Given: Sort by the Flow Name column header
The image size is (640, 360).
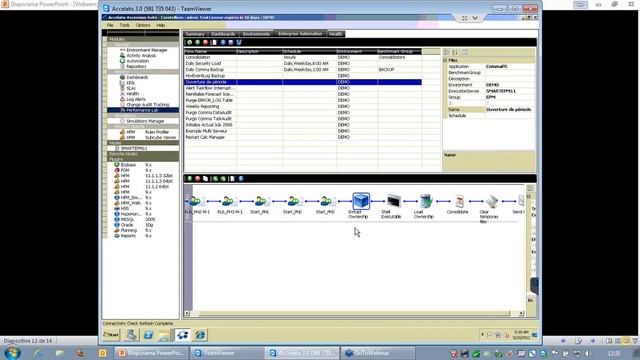Looking at the screenshot, I should (x=210, y=51).
